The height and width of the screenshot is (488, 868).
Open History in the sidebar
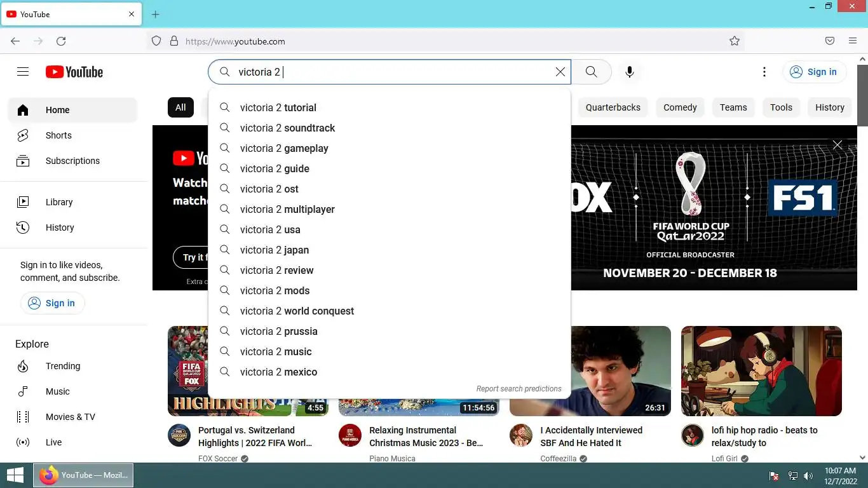click(72, 227)
